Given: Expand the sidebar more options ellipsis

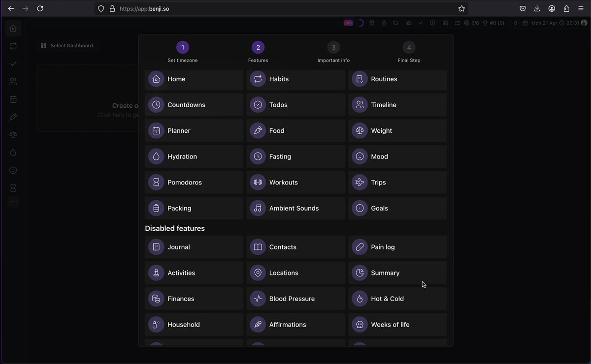Looking at the screenshot, I should [13, 202].
